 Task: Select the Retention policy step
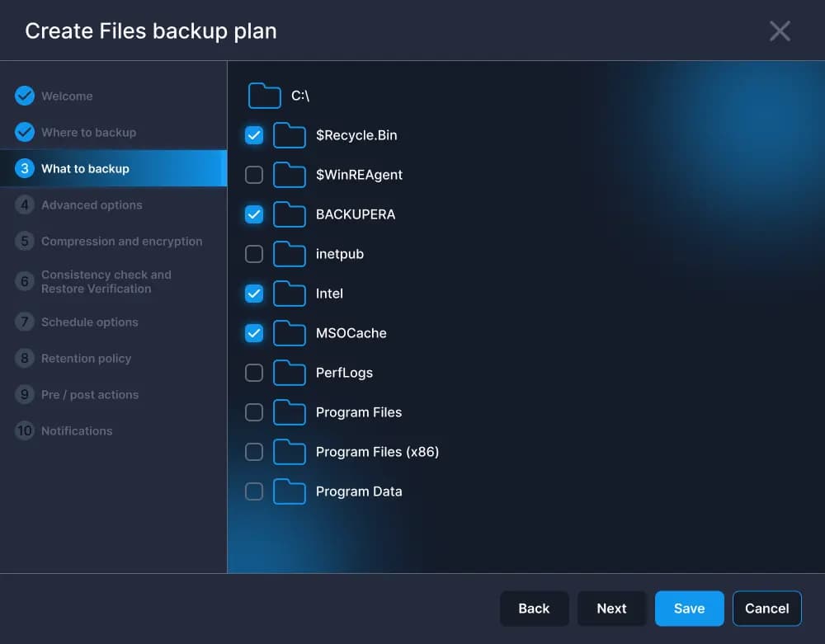click(x=87, y=358)
